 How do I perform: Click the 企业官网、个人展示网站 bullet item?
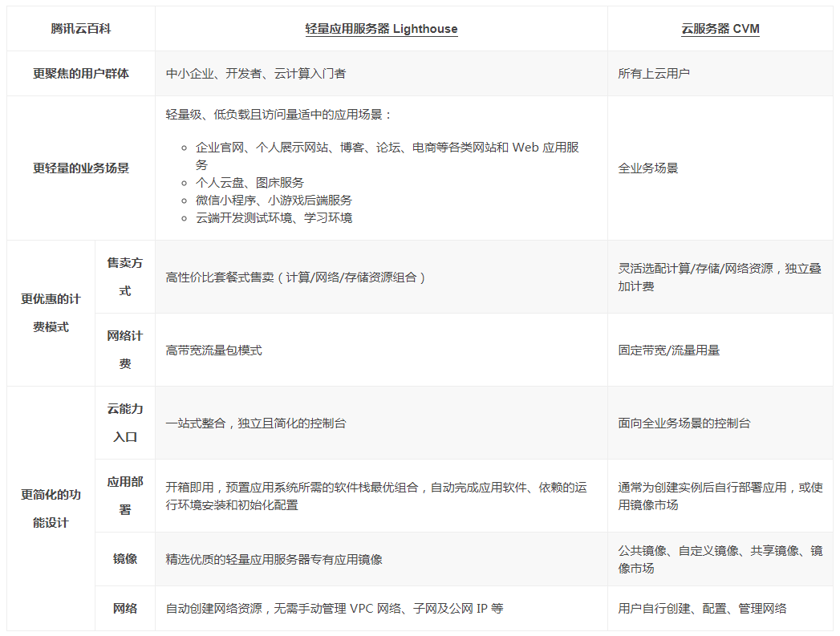pyautogui.click(x=387, y=156)
